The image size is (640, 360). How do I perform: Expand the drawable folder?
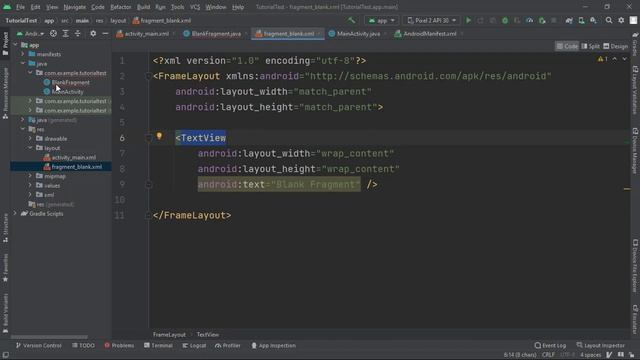[30, 138]
